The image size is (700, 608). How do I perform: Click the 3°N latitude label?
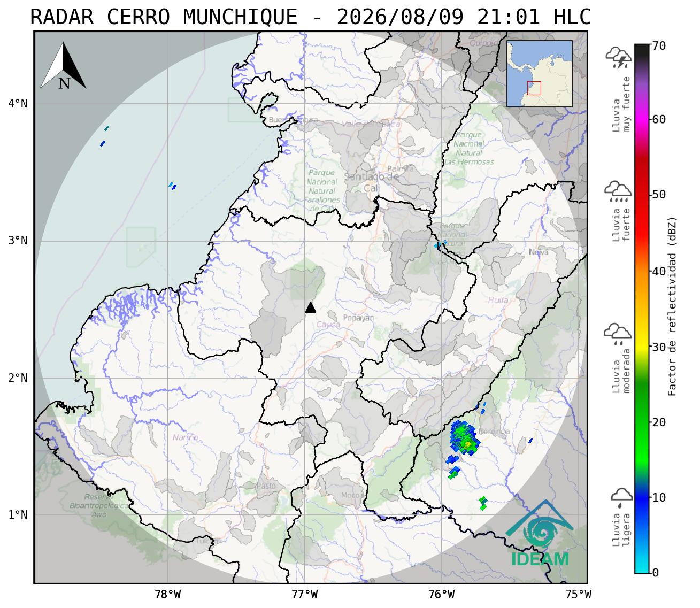tap(18, 241)
